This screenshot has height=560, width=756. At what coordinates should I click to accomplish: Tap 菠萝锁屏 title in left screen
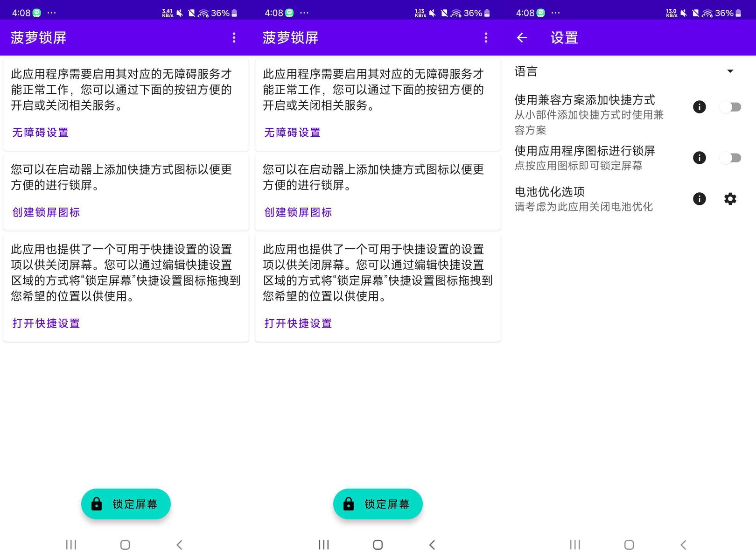39,38
